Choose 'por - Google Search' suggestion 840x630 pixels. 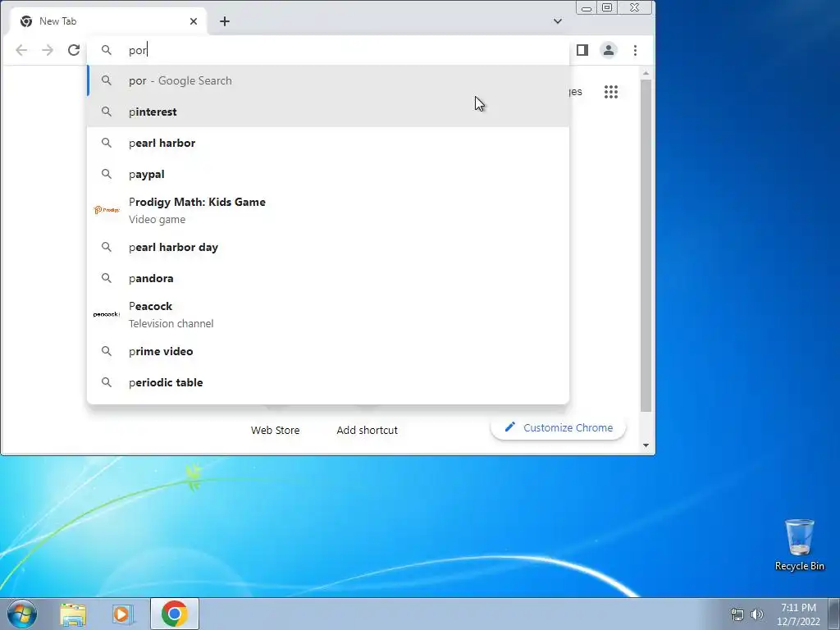click(x=328, y=81)
